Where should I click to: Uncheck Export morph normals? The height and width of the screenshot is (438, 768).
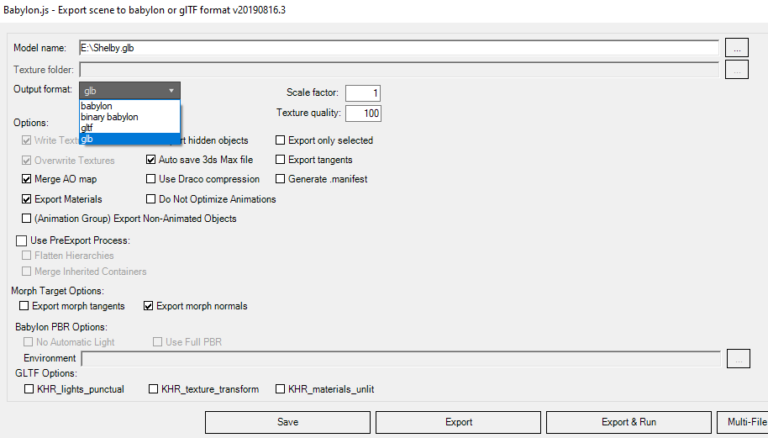pos(148,306)
